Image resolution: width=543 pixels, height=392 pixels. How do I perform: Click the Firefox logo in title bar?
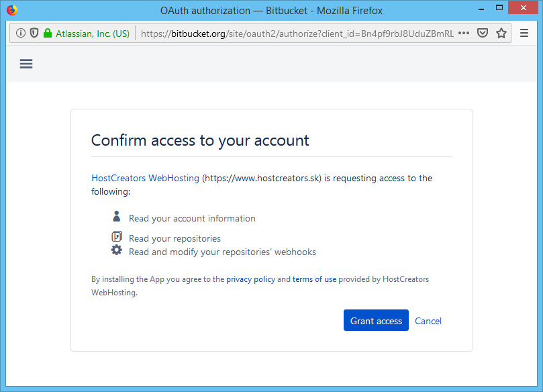(x=12, y=10)
